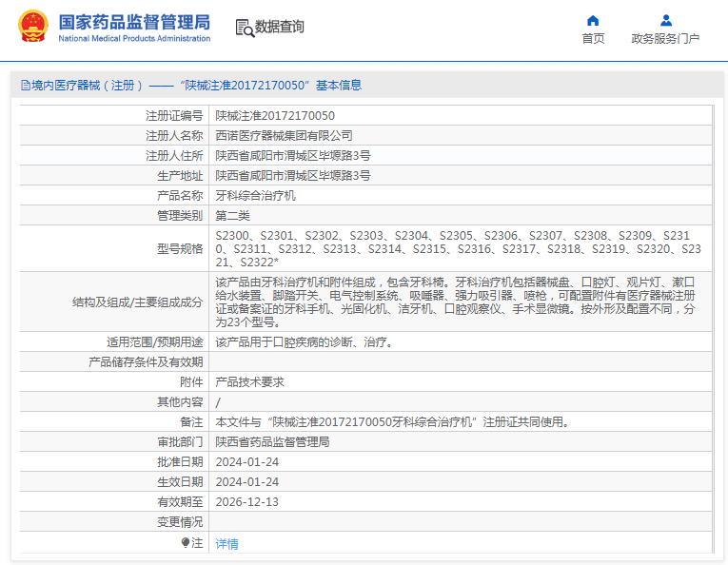Click the validity date 2026-12-13
The image size is (728, 565).
point(247,502)
